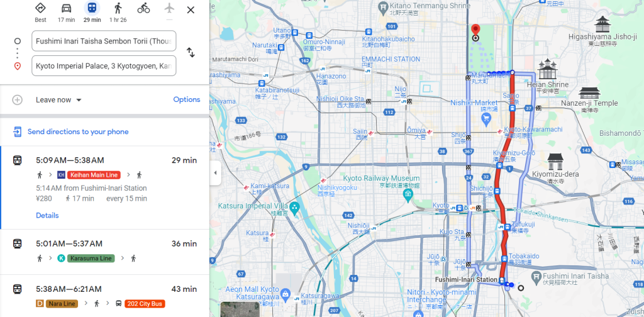Select the 5:09 AM—5:38 AM route
The width and height of the screenshot is (644, 317).
tap(105, 187)
